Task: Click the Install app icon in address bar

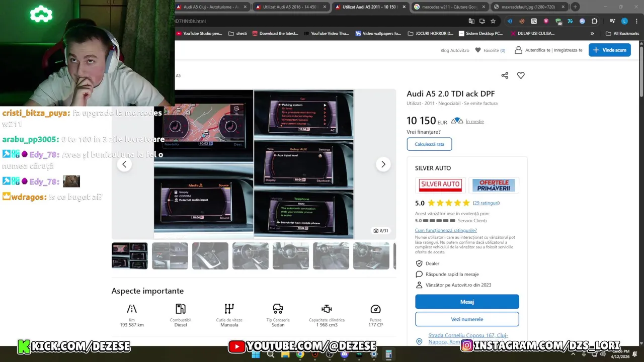Action: point(482,21)
